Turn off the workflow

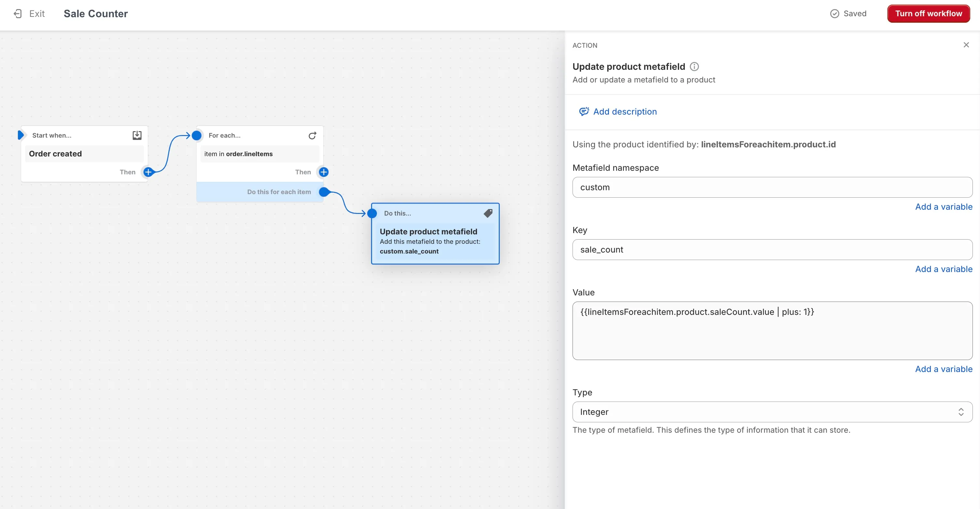(928, 14)
